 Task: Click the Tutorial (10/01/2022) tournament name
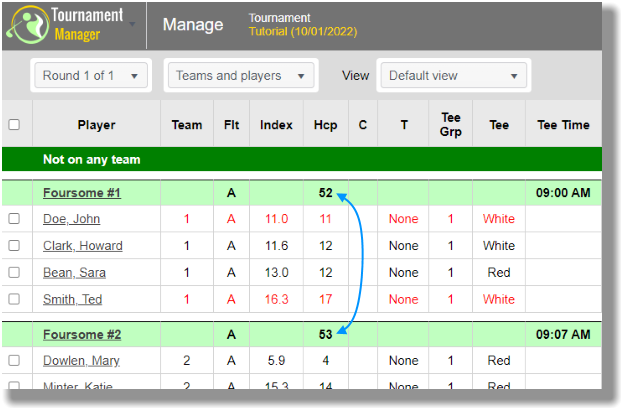[x=303, y=31]
